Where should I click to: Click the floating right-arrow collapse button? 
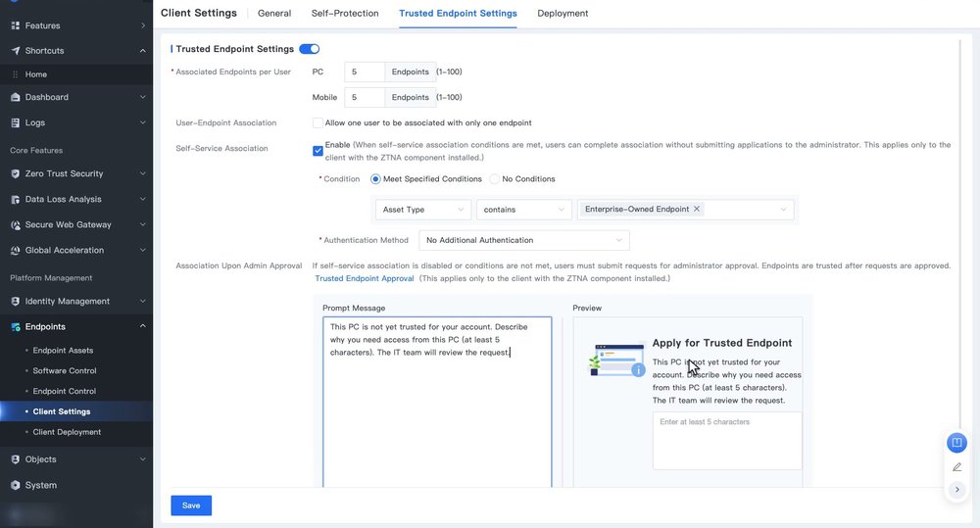956,490
